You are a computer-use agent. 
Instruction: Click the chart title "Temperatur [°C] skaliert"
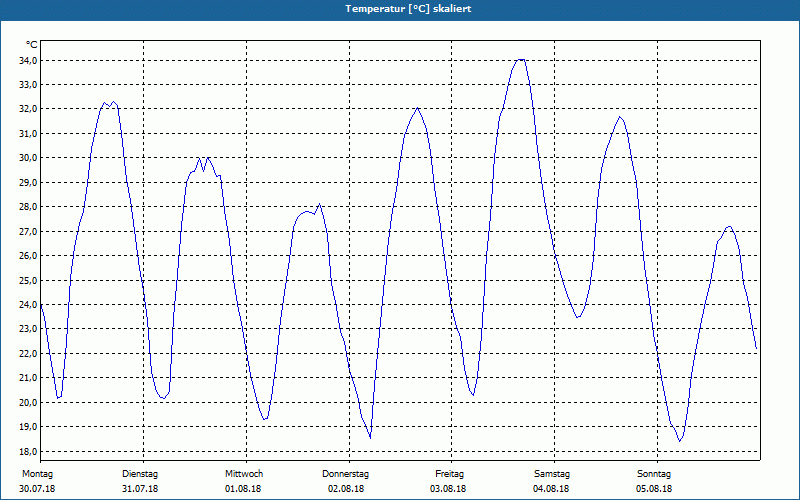tap(408, 9)
